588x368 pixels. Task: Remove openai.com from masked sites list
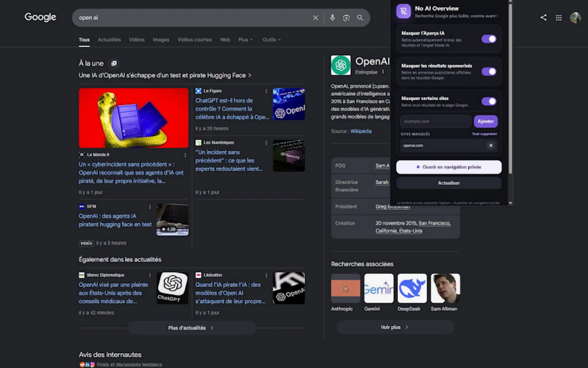491,145
